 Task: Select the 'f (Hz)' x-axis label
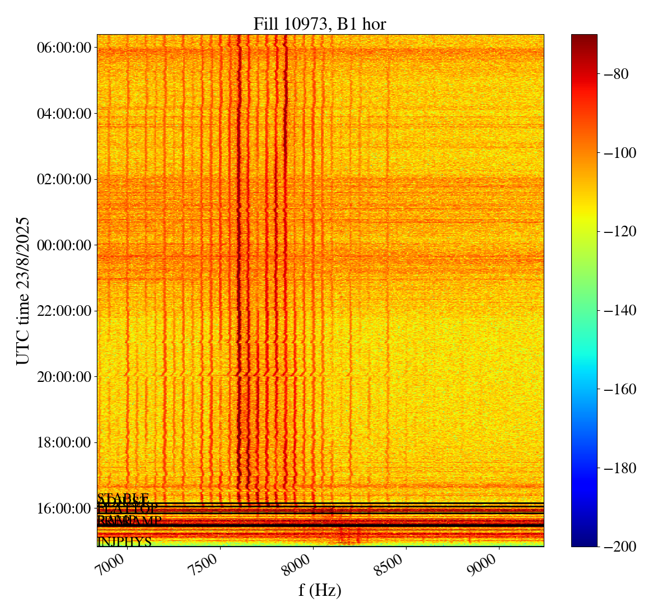tap(320, 590)
